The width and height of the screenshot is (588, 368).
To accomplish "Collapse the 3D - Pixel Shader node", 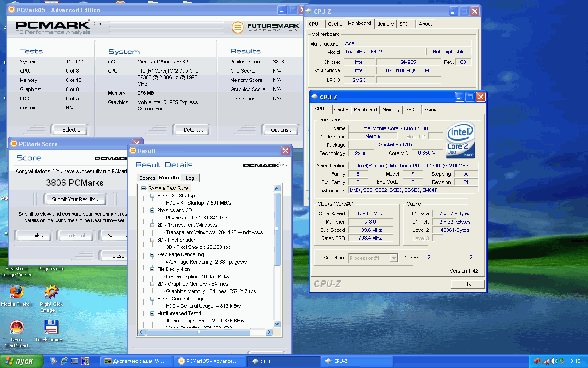I will coord(153,240).
